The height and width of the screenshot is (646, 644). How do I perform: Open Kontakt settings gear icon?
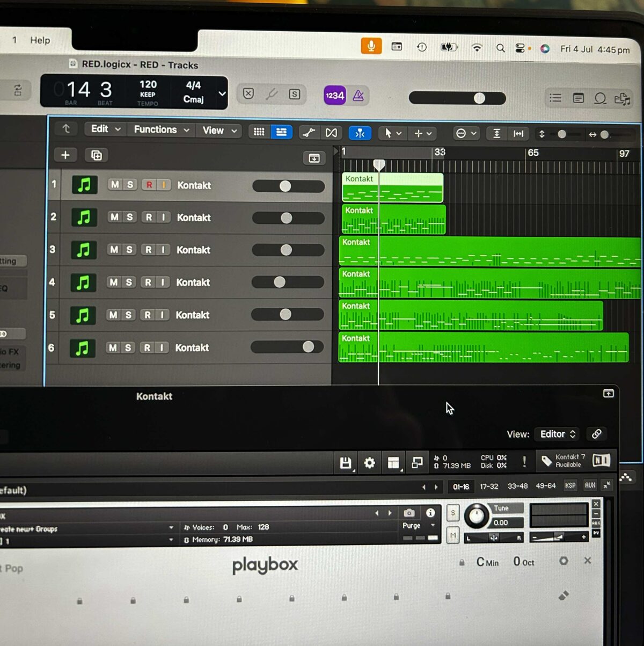coord(369,462)
